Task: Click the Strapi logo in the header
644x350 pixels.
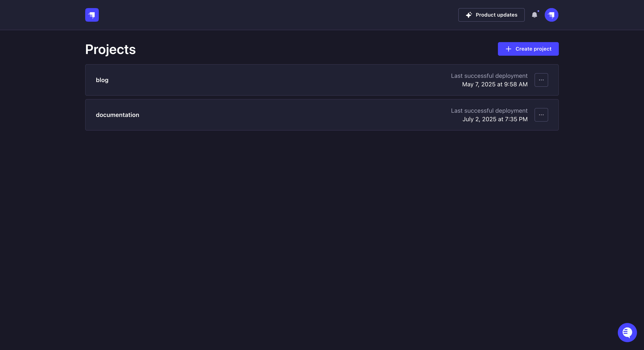Action: tap(92, 15)
